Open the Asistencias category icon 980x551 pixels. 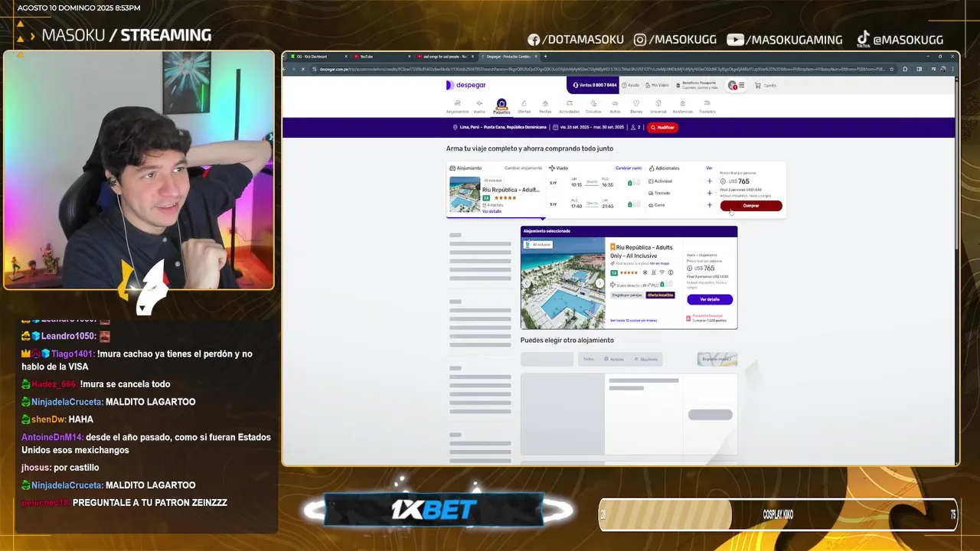[x=682, y=106]
